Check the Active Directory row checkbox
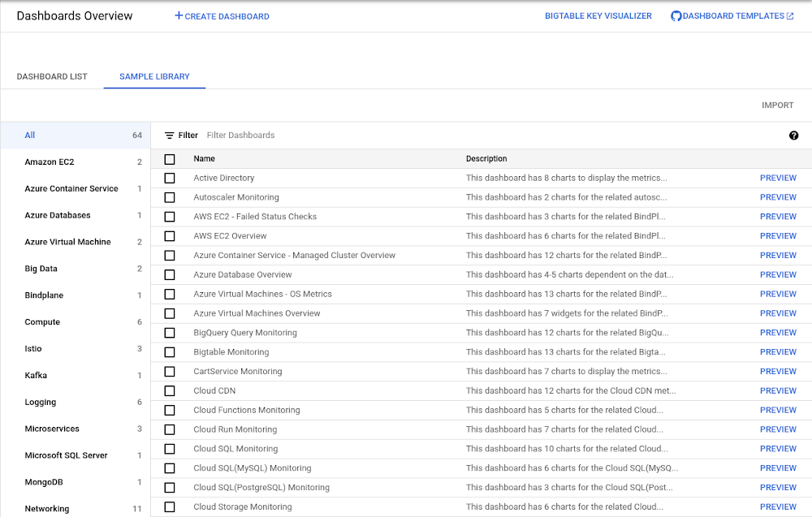Screen dimensions: 812x517 click(x=170, y=178)
